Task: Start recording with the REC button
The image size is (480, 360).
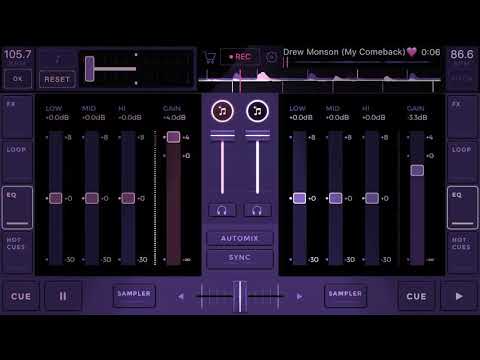Action: [x=240, y=57]
